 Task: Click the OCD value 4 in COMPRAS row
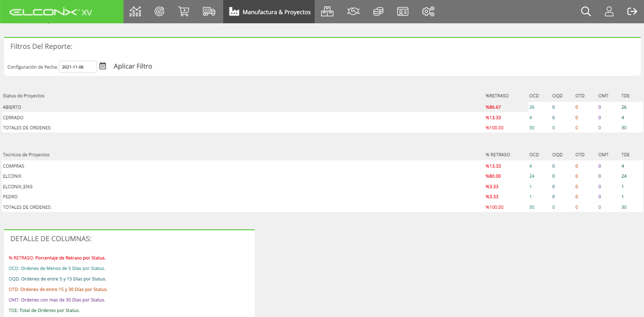click(531, 166)
